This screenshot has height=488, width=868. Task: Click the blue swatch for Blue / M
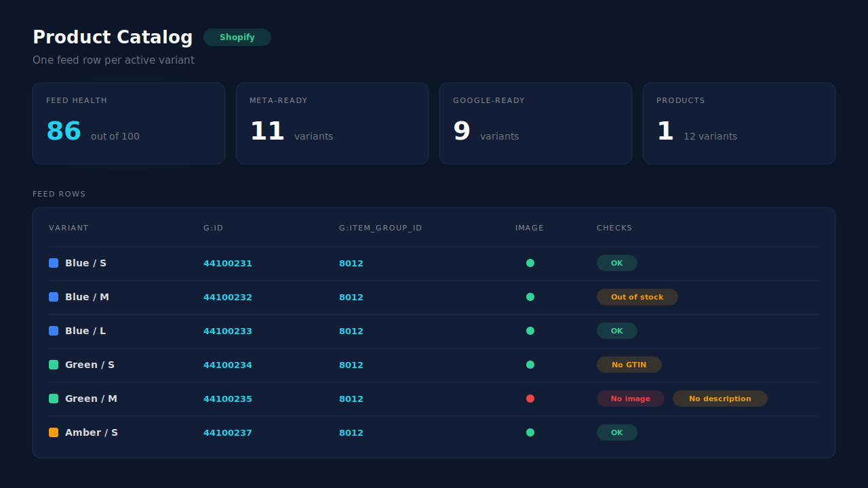tap(54, 297)
